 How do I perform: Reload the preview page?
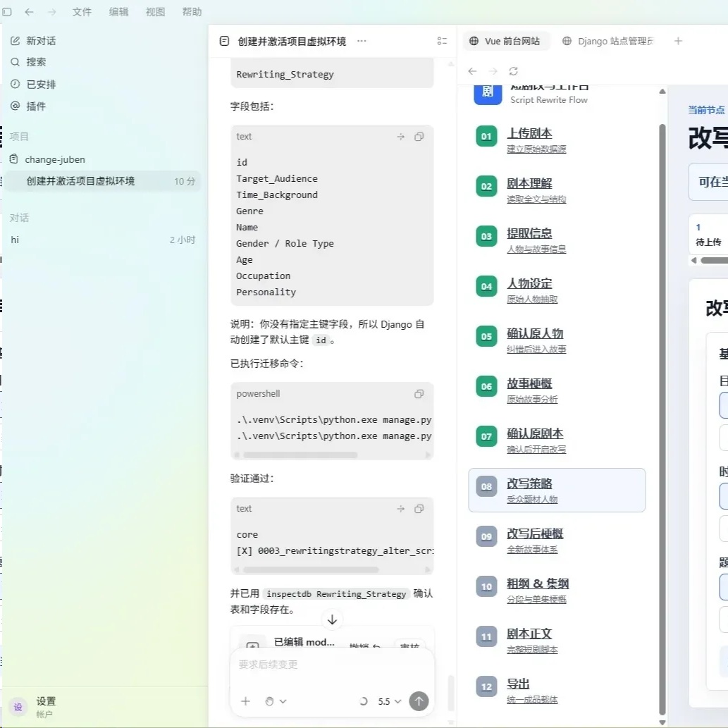tap(513, 71)
